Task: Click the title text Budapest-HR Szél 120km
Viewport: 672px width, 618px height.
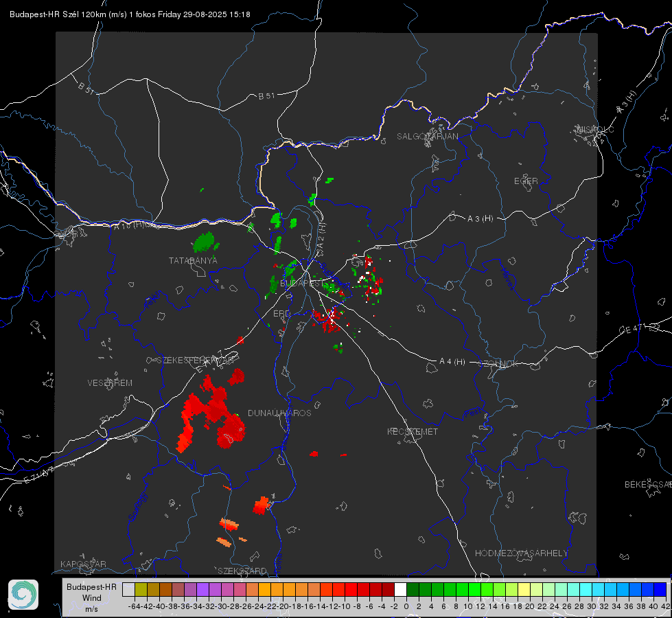Action: pos(58,14)
